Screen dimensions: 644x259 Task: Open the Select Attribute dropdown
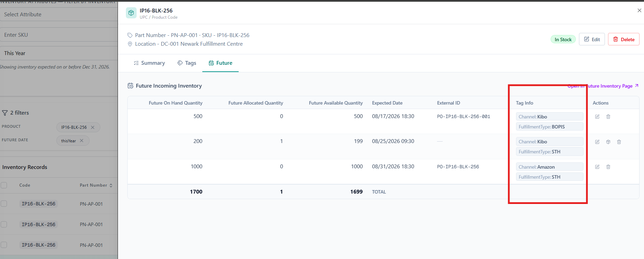tap(59, 15)
